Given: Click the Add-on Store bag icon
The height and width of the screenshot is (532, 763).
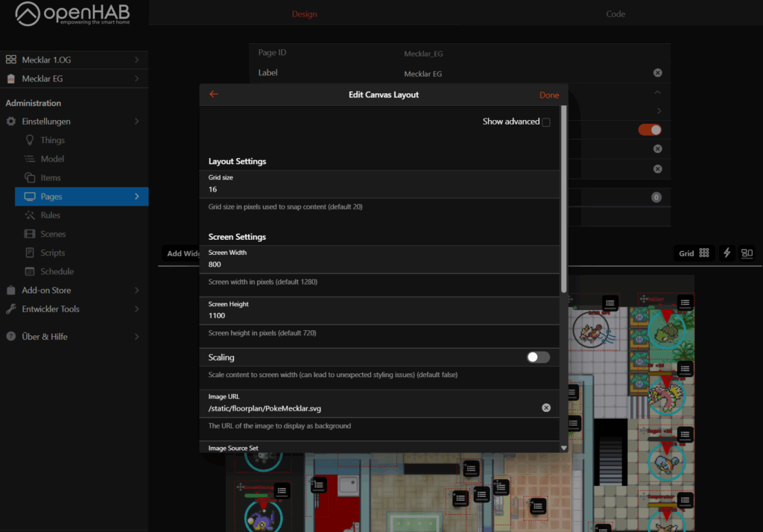Looking at the screenshot, I should point(10,290).
